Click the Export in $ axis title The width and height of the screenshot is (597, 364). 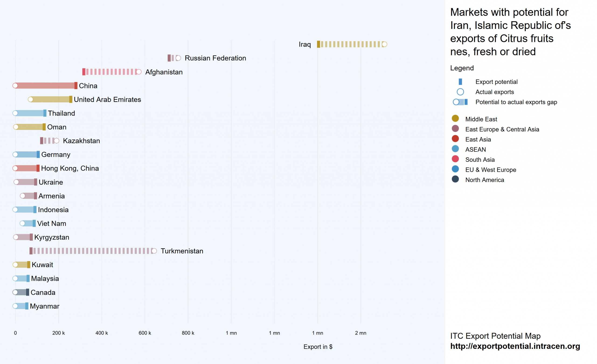[318, 347]
